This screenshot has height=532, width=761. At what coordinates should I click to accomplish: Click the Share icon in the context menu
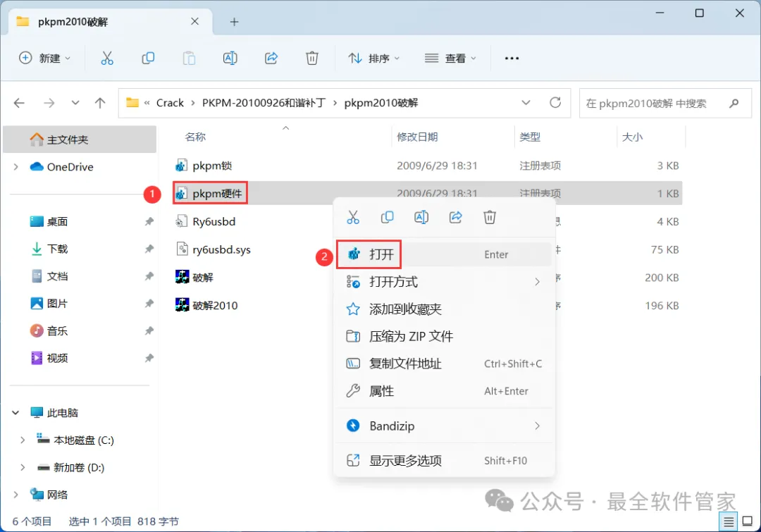(455, 218)
